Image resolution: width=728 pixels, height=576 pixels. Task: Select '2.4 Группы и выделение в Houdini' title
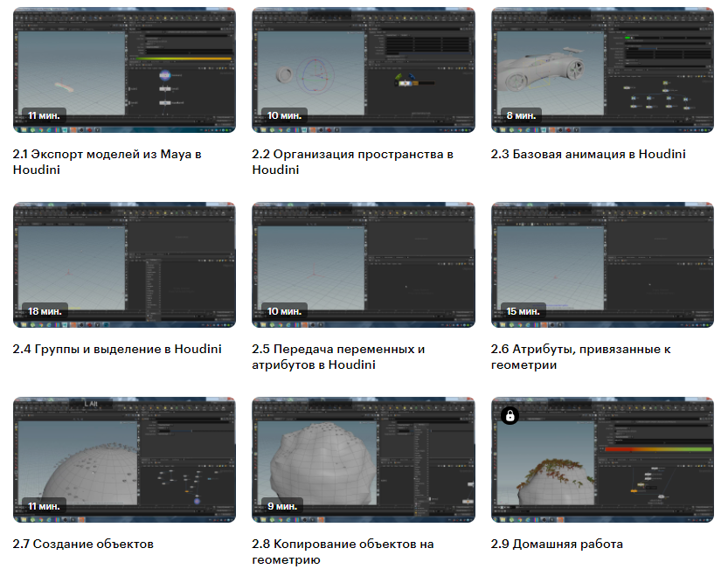pyautogui.click(x=117, y=350)
